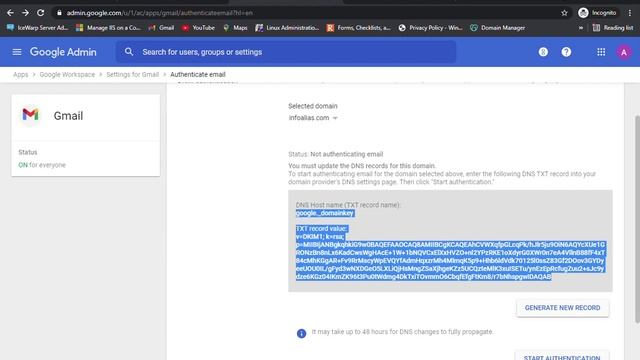This screenshot has width=640, height=360.
Task: Go back with the browser back arrow
Action: tap(10, 13)
